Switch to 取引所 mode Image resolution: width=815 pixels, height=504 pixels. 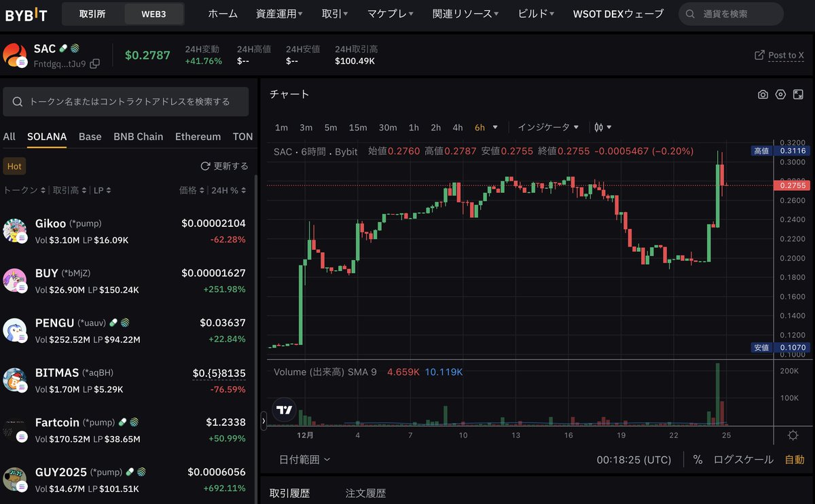(92, 14)
